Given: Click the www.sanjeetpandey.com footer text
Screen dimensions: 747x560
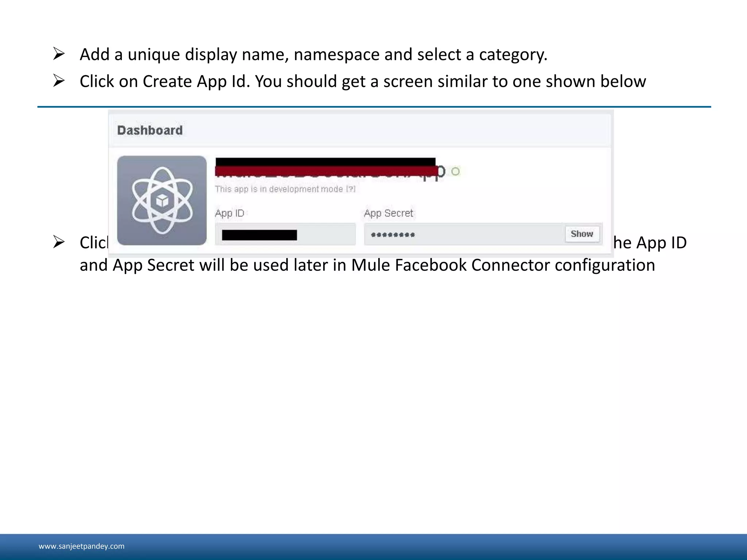Looking at the screenshot, I should pyautogui.click(x=82, y=546).
